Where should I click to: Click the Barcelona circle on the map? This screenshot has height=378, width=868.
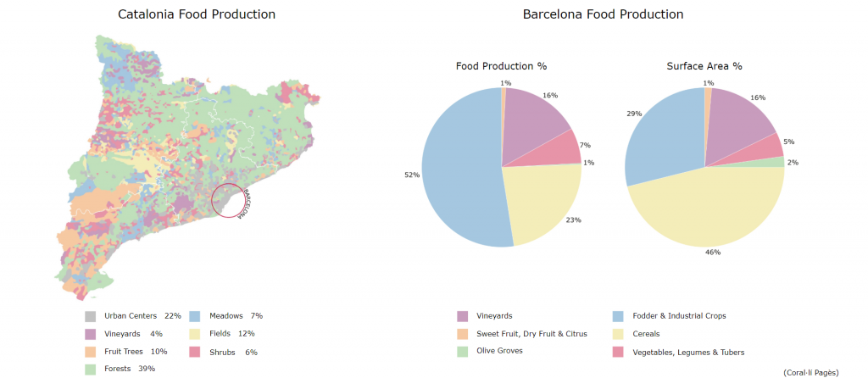coord(227,201)
